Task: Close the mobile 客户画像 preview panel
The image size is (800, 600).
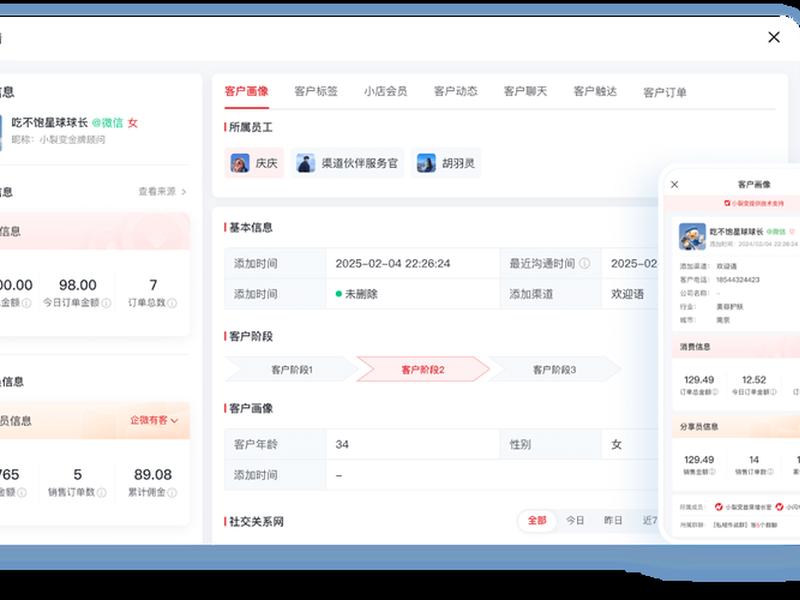Action: 674,184
